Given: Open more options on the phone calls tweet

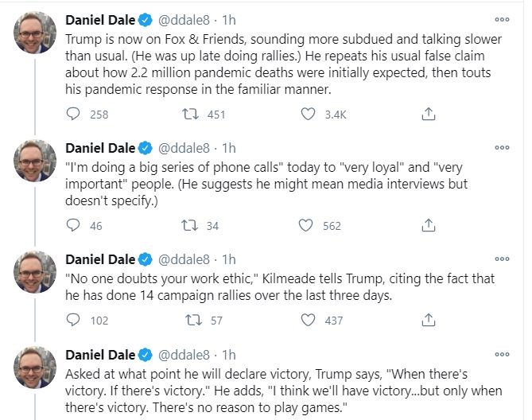Looking at the screenshot, I should tap(502, 147).
